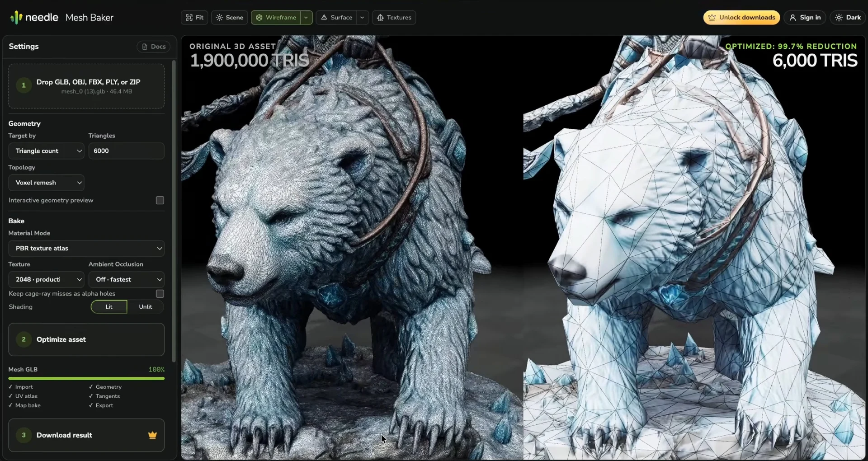Select Lit shading option
This screenshot has height=461, width=868.
109,307
